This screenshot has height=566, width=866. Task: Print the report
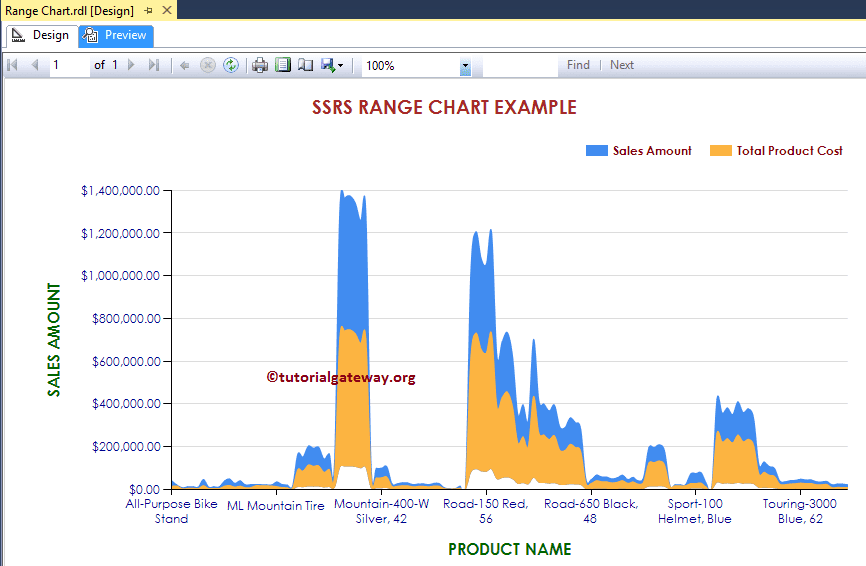260,65
